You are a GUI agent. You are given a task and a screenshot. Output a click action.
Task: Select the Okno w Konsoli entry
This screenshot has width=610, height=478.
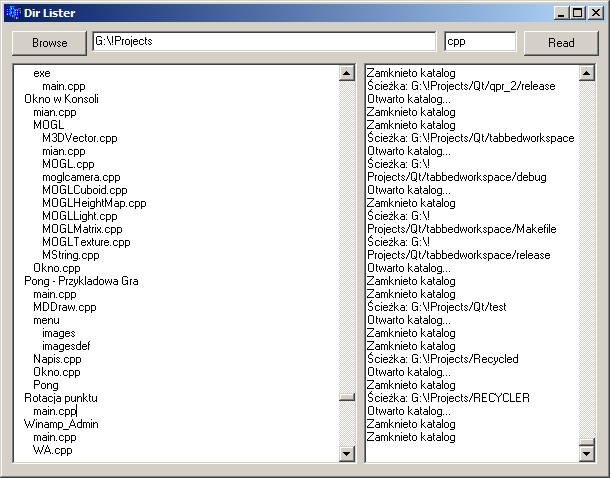point(61,99)
